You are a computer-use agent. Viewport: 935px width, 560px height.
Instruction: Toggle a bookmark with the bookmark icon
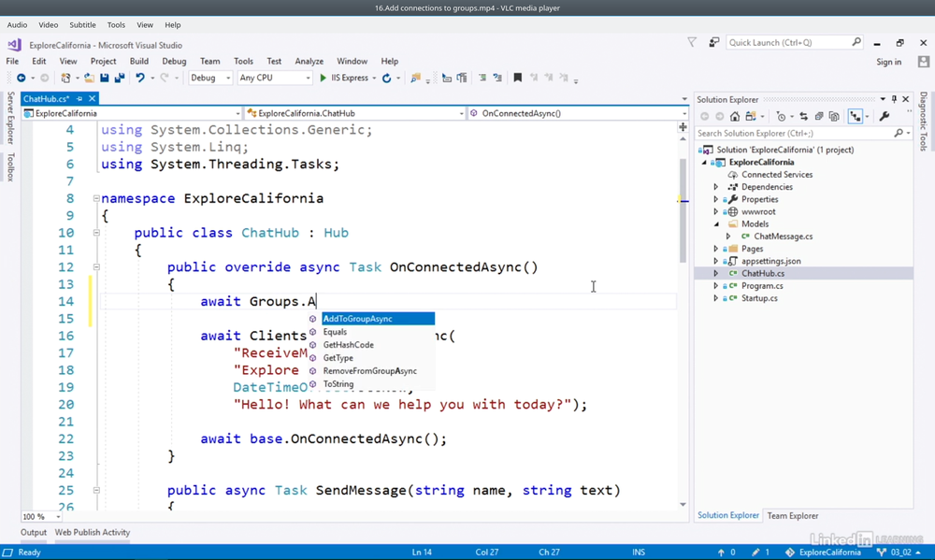(518, 79)
